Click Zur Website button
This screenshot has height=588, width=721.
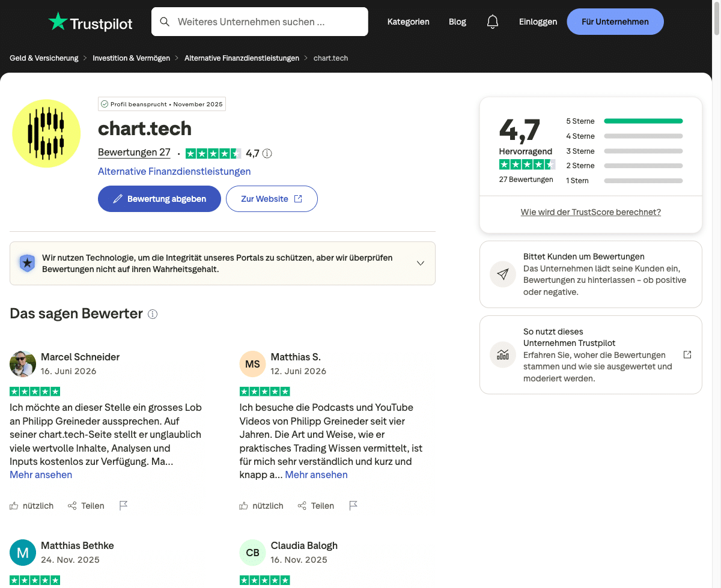(272, 199)
